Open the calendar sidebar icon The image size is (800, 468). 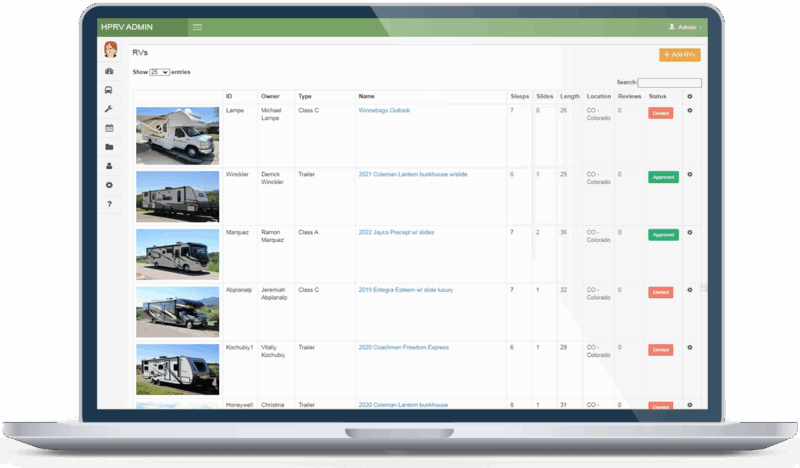109,128
